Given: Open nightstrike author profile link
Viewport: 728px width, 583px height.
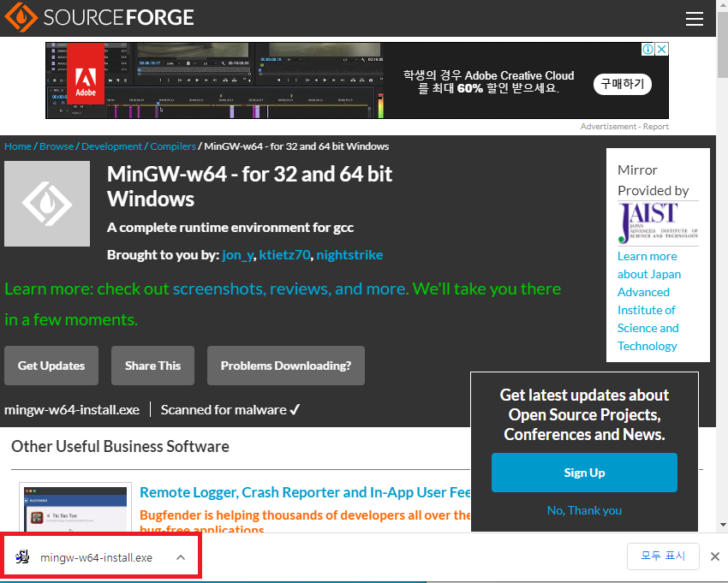Looking at the screenshot, I should tap(349, 255).
